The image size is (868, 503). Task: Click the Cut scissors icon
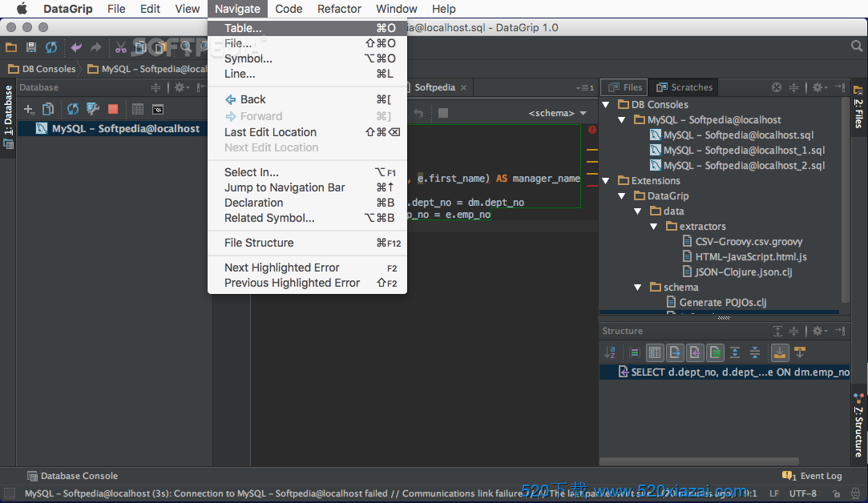coord(121,47)
